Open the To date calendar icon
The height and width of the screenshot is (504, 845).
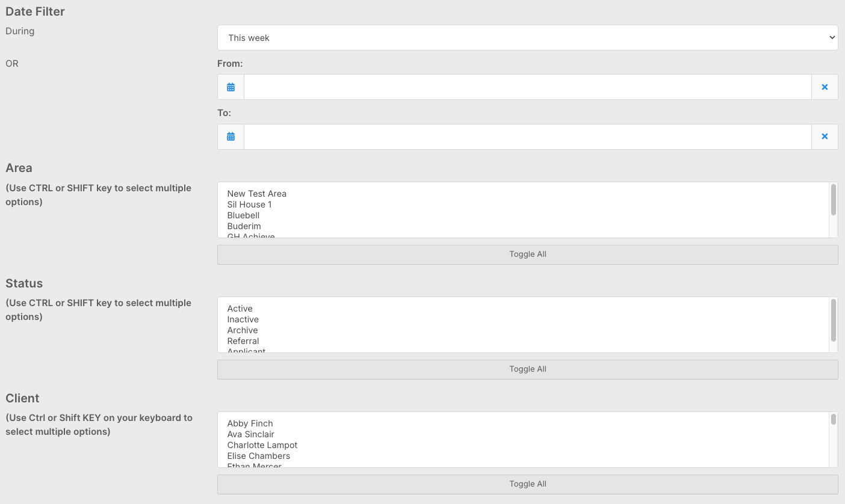click(231, 137)
